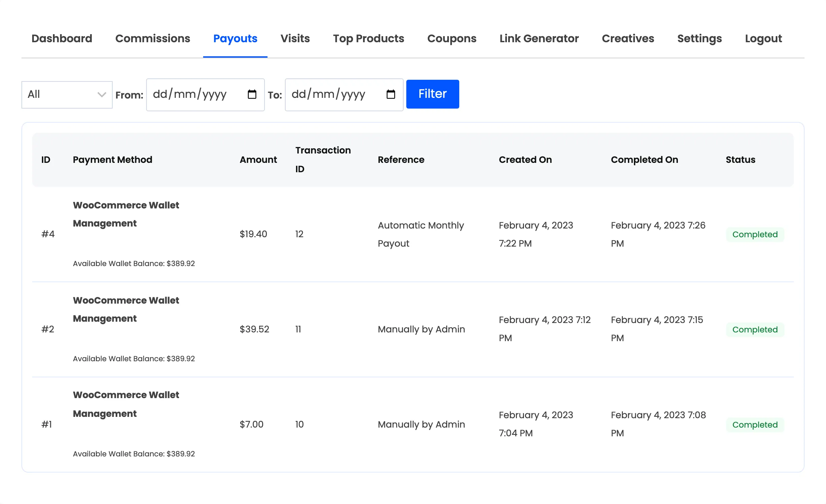Open the Link Generator tab

pyautogui.click(x=539, y=39)
